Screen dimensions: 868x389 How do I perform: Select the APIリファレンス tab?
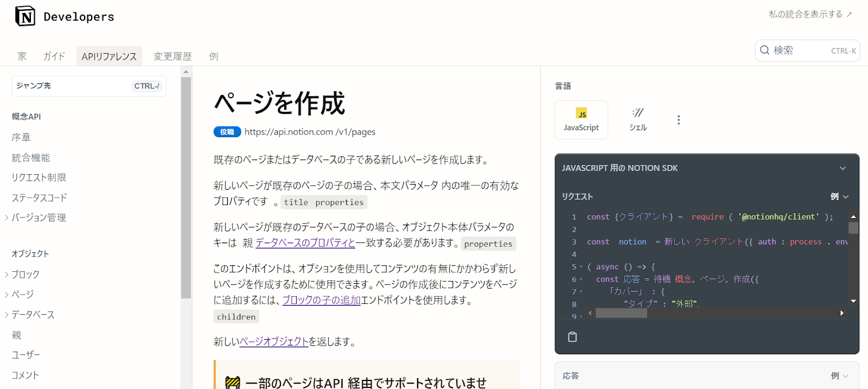coord(109,56)
